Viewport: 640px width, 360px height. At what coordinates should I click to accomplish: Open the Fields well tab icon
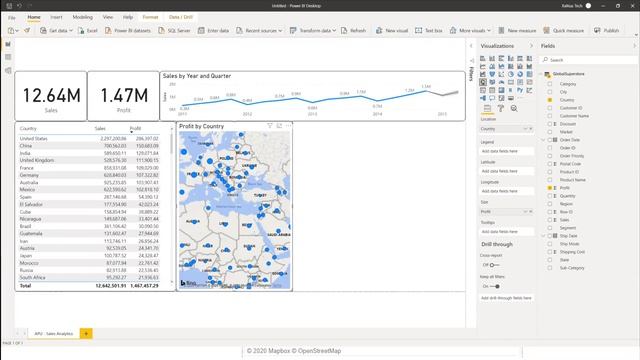[x=487, y=108]
